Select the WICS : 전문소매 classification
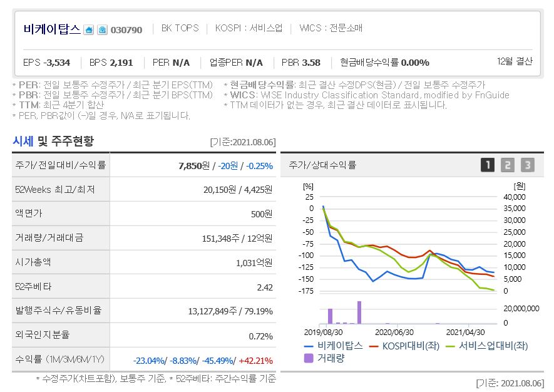 pyautogui.click(x=331, y=28)
